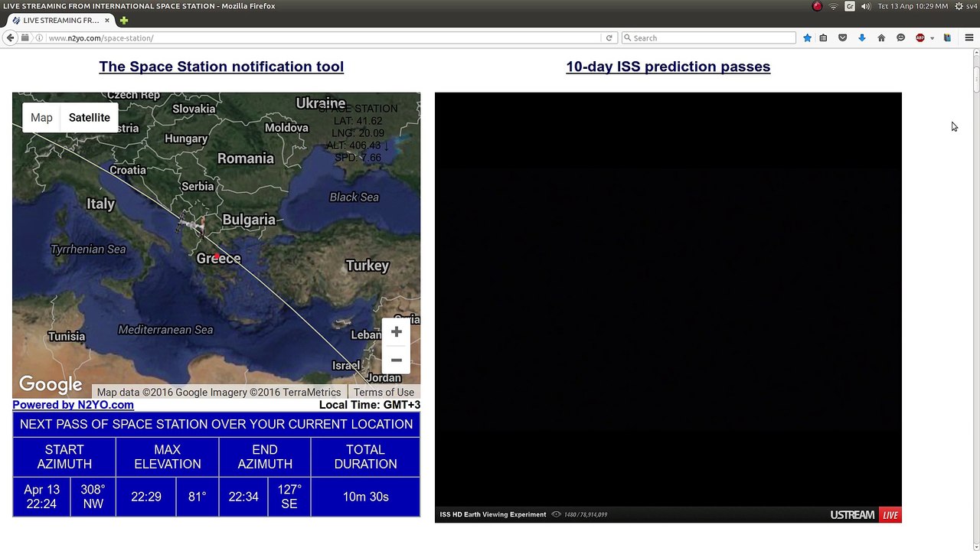The width and height of the screenshot is (980, 551).
Task: Click the folder icon beside the address bar
Action: [25, 37]
